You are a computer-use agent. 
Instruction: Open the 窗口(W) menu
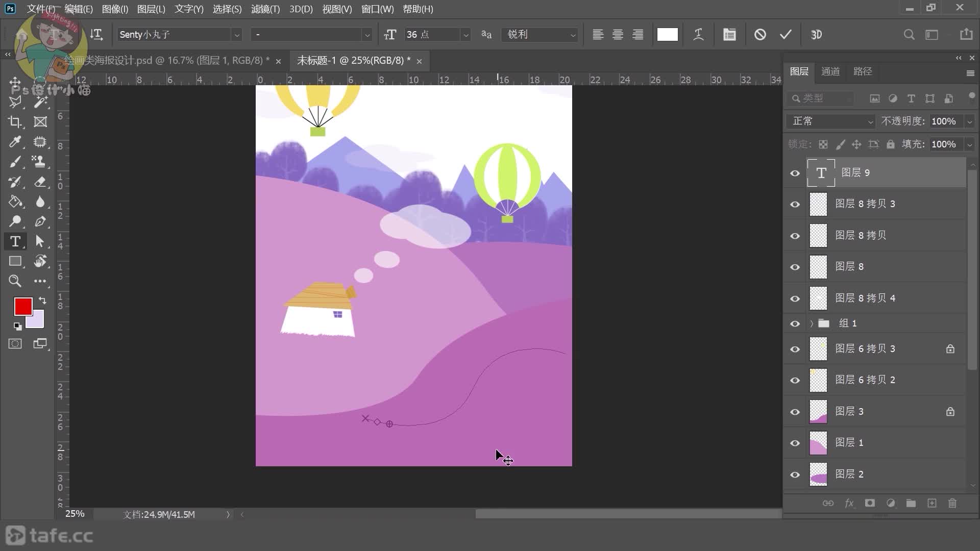(378, 9)
